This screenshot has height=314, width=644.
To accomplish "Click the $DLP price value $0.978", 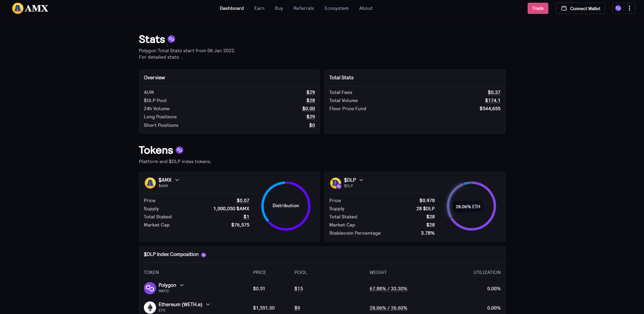I will pos(427,200).
